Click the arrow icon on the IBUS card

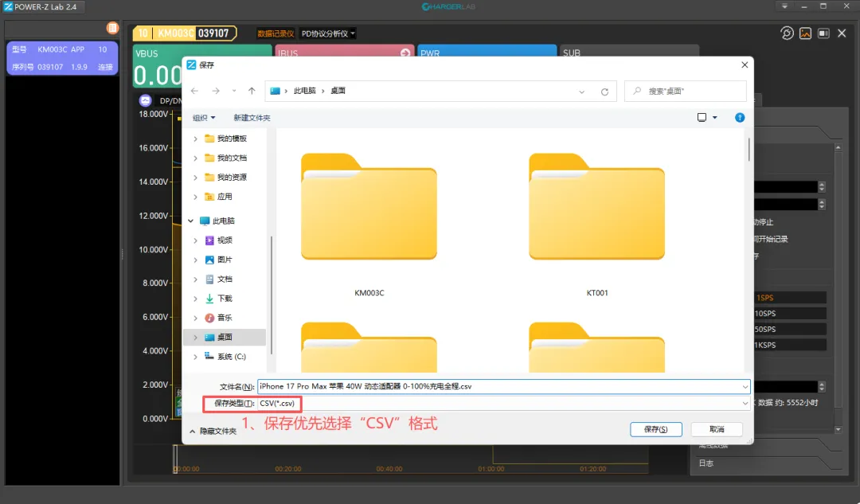point(405,53)
